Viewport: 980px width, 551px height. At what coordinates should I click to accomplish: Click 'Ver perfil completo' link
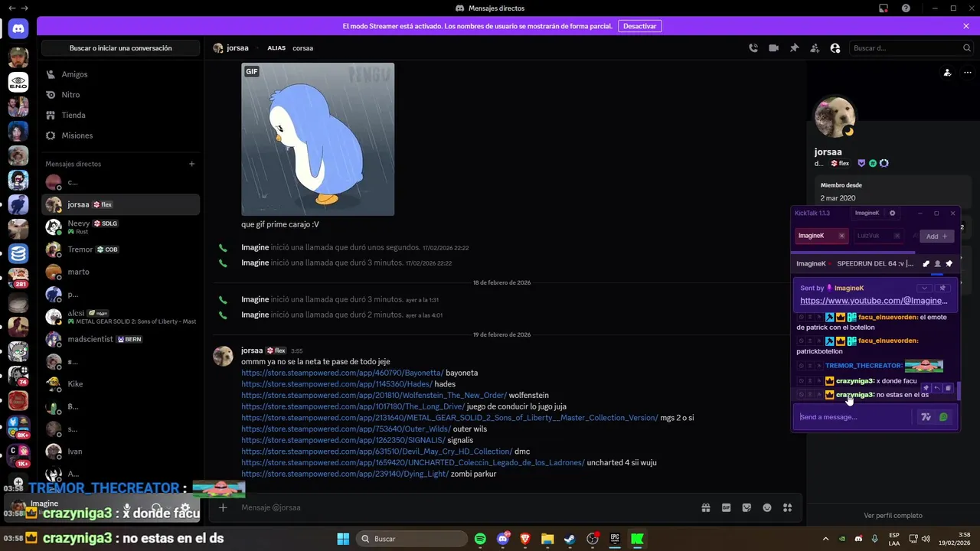(893, 515)
